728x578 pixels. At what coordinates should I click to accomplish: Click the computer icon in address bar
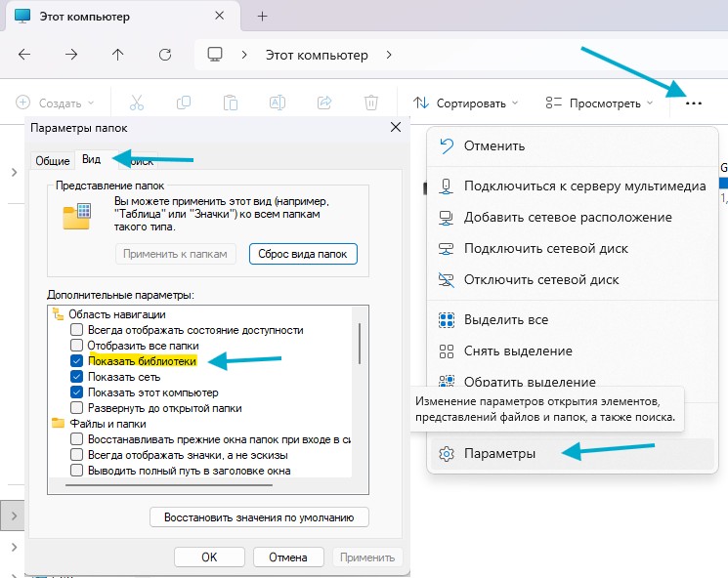(215, 55)
